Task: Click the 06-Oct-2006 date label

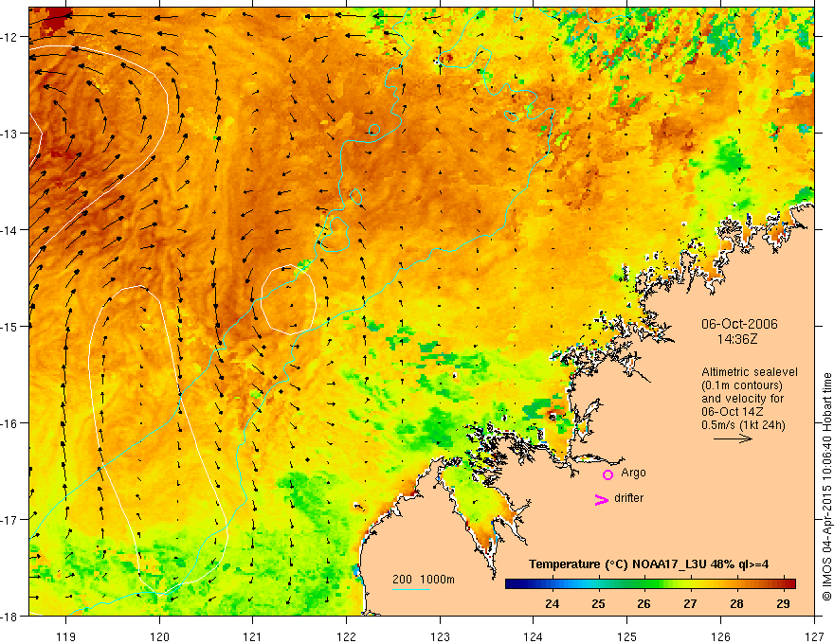Action: [x=739, y=324]
